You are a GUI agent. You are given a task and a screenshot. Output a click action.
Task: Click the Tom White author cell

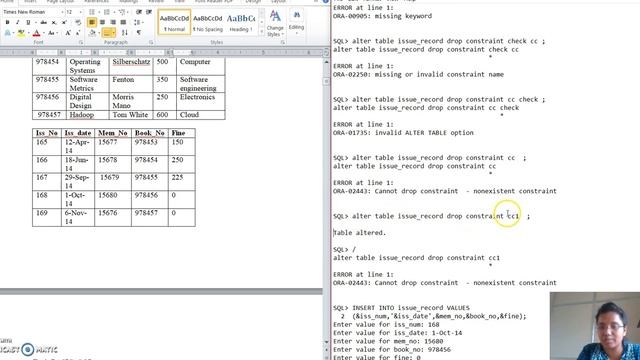[x=130, y=115]
